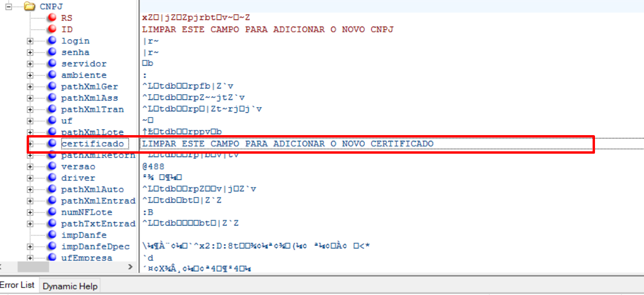Screen dimensions: 644x295
Task: Select the ID tree item label
Action: click(x=67, y=29)
